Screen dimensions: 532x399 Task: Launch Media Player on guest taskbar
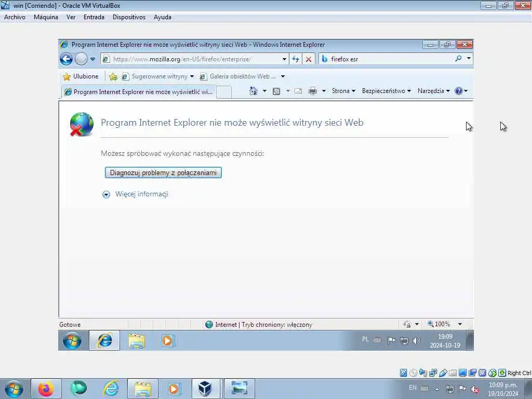point(168,341)
